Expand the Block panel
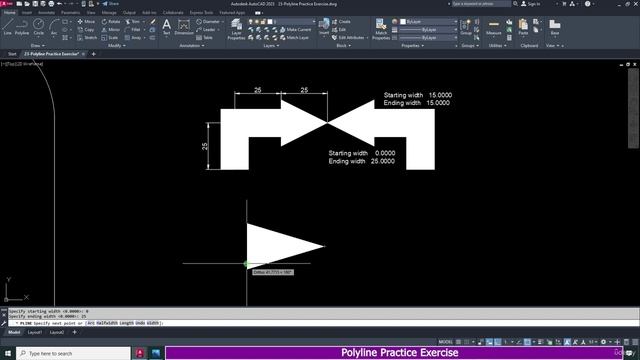The height and width of the screenshot is (360, 640). click(x=343, y=46)
